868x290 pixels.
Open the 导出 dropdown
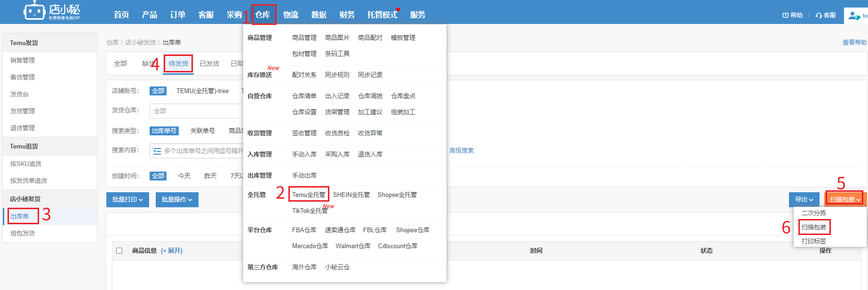coord(804,200)
